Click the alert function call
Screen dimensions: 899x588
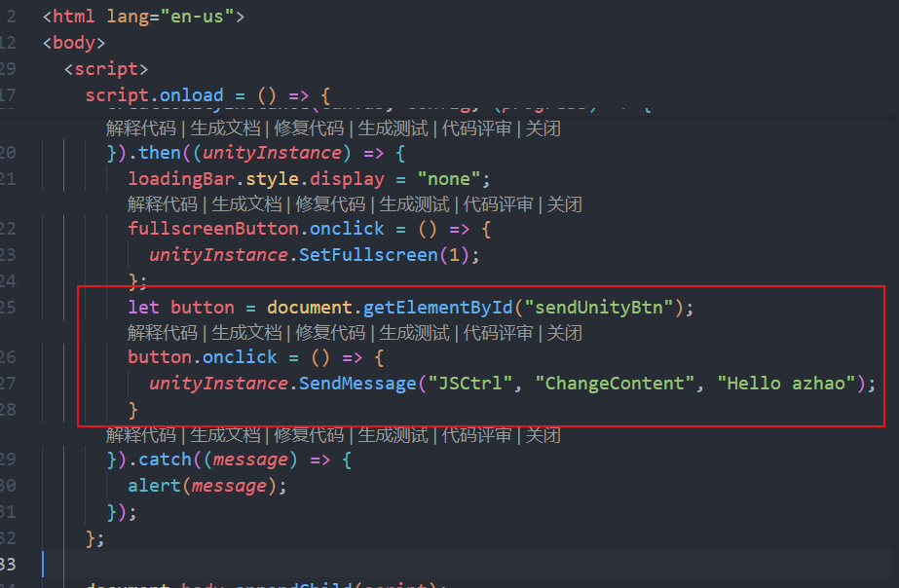pos(154,486)
